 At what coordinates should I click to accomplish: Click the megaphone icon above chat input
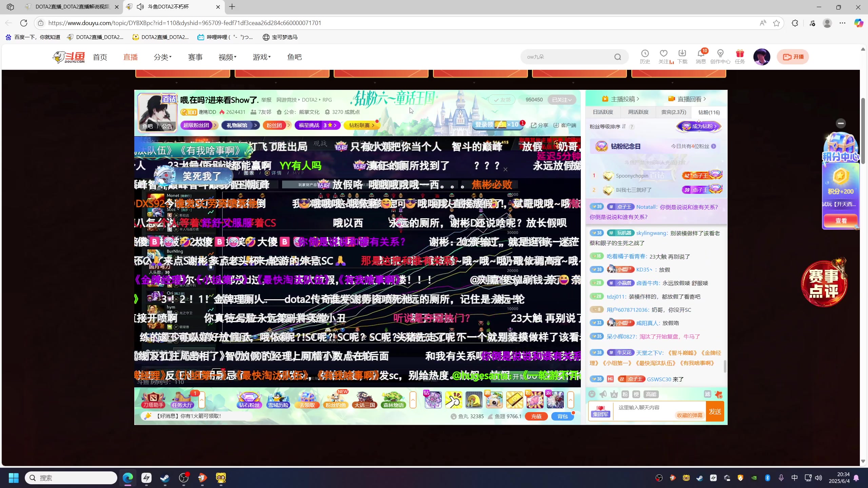[x=603, y=394]
